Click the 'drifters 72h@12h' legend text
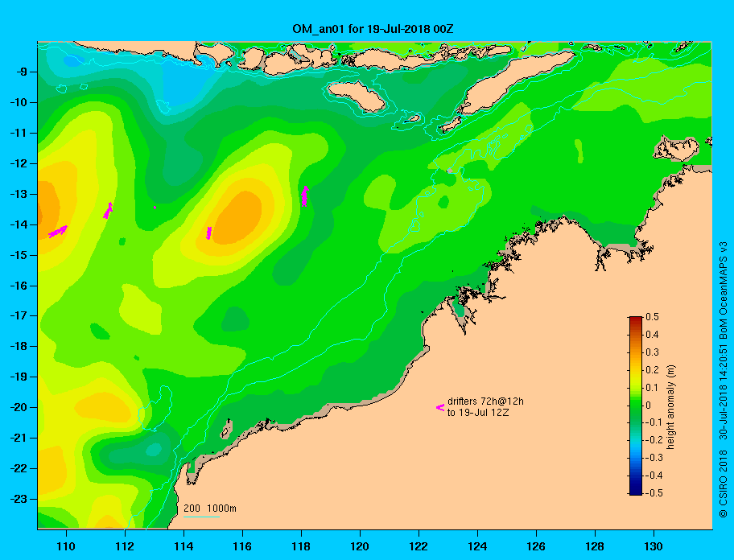The width and height of the screenshot is (734, 560). click(x=485, y=401)
